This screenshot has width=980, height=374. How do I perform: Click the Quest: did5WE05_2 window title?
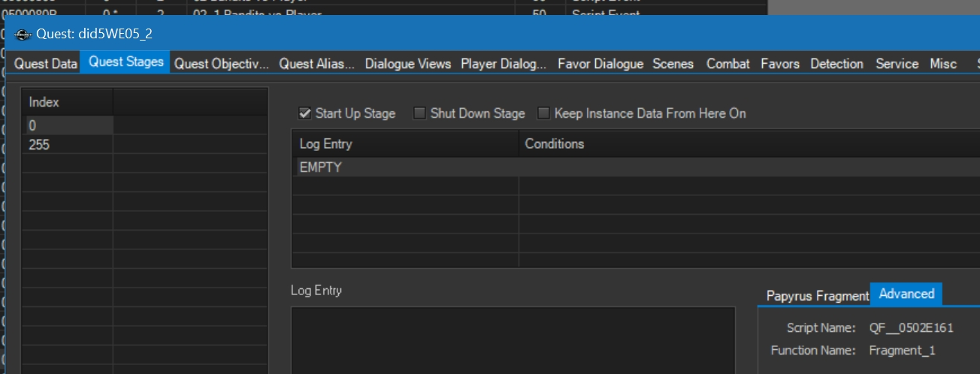click(94, 35)
